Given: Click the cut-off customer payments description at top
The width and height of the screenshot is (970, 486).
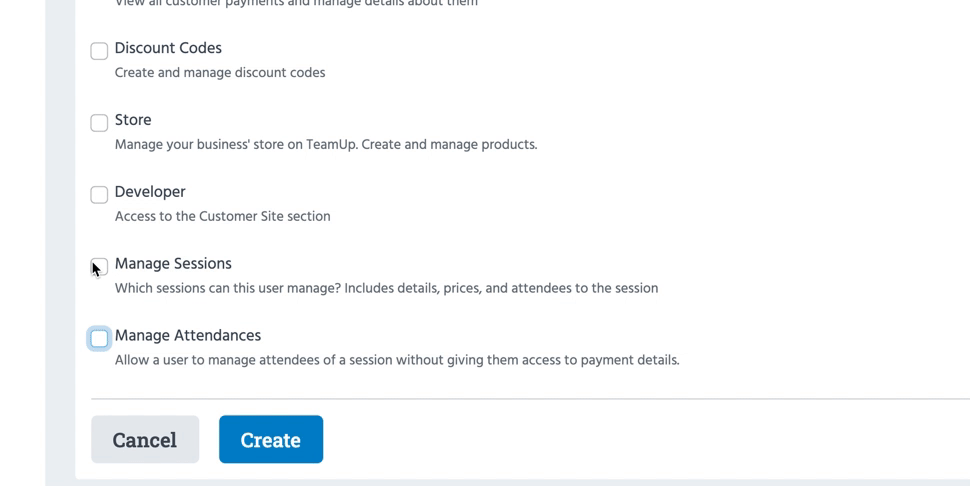Looking at the screenshot, I should [x=296, y=4].
